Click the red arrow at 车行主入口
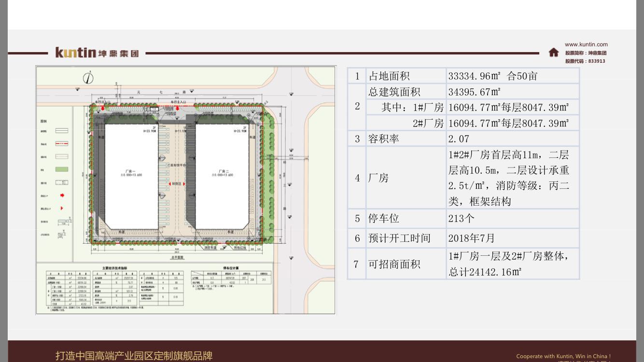 (x=178, y=108)
